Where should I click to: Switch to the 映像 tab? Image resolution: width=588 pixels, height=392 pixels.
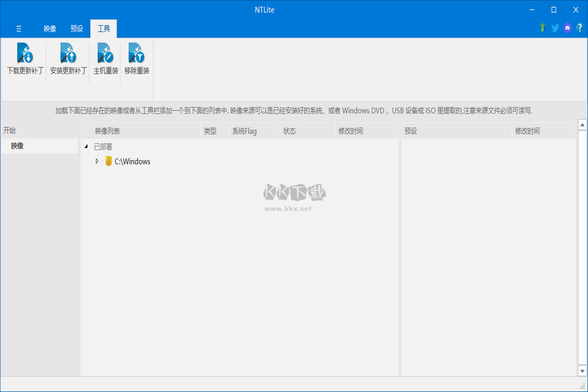point(50,28)
